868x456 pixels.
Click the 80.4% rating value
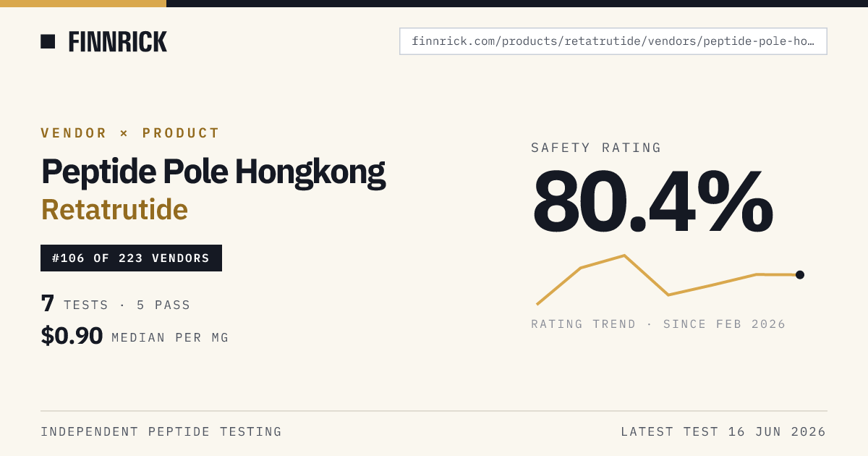pyautogui.click(x=653, y=200)
